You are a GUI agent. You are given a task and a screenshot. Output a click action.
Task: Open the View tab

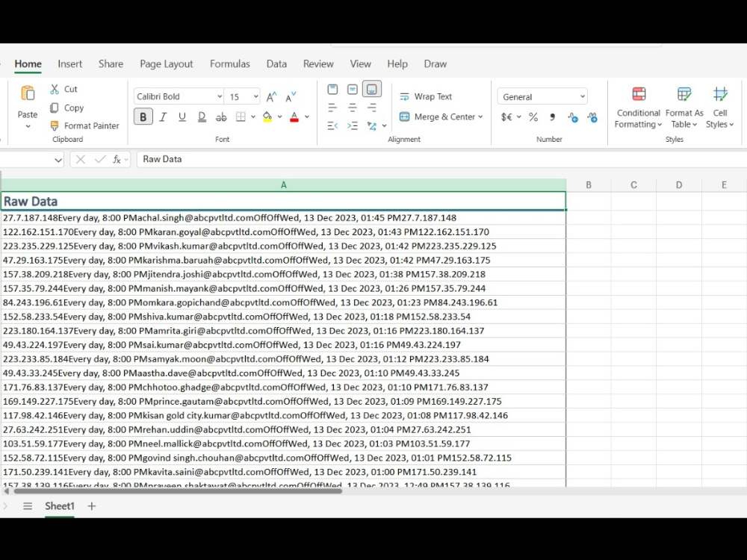coord(360,63)
